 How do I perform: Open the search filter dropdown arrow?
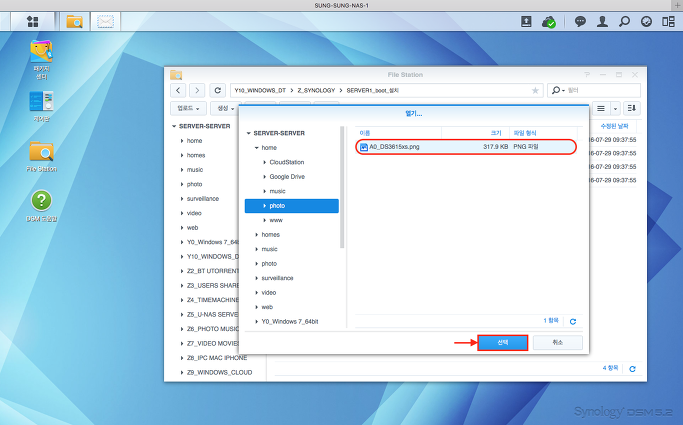(x=563, y=91)
